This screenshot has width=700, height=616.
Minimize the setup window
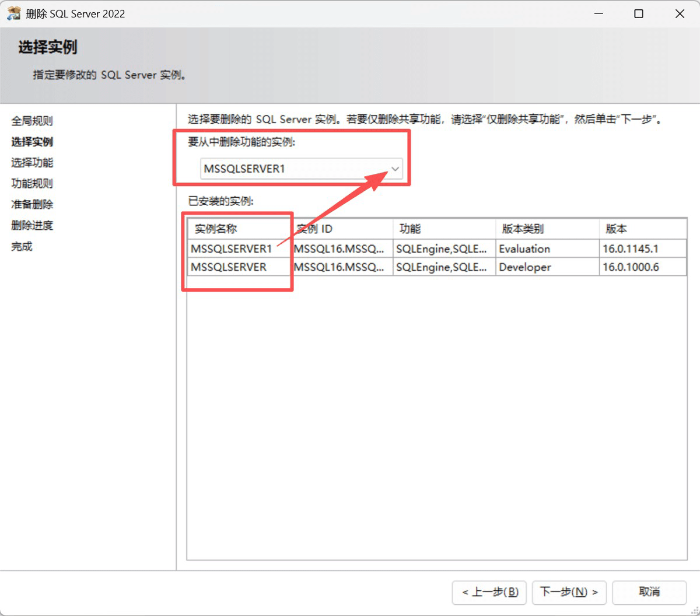(598, 13)
